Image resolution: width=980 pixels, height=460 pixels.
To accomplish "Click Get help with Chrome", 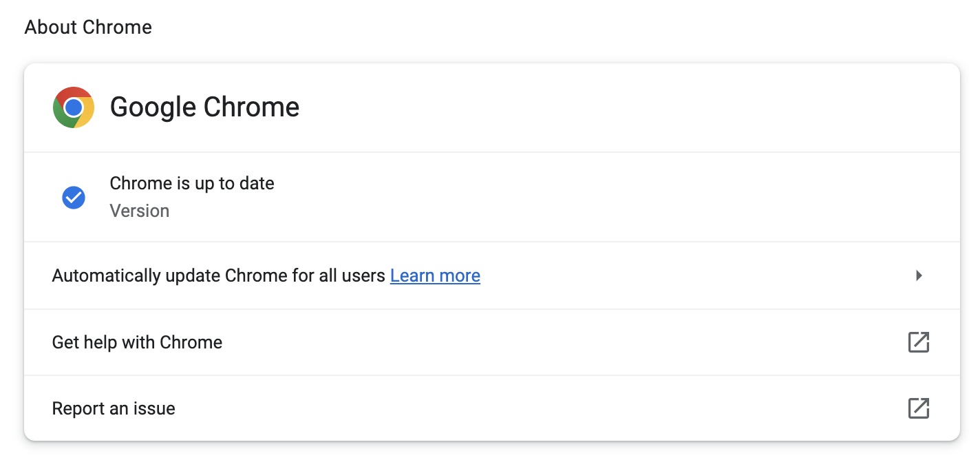I will [x=137, y=342].
